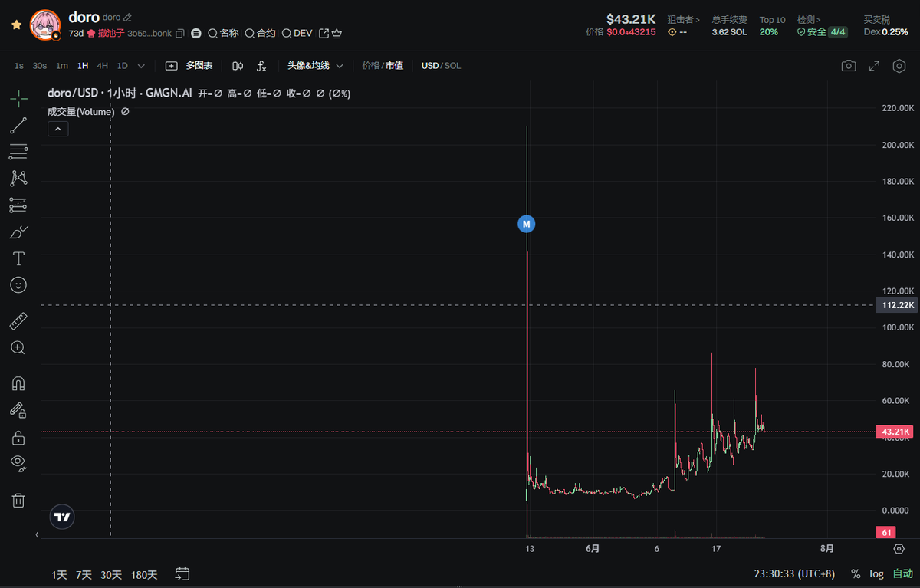The height and width of the screenshot is (588, 920).
Task: Switch chart to 价格 mode
Action: (x=370, y=66)
